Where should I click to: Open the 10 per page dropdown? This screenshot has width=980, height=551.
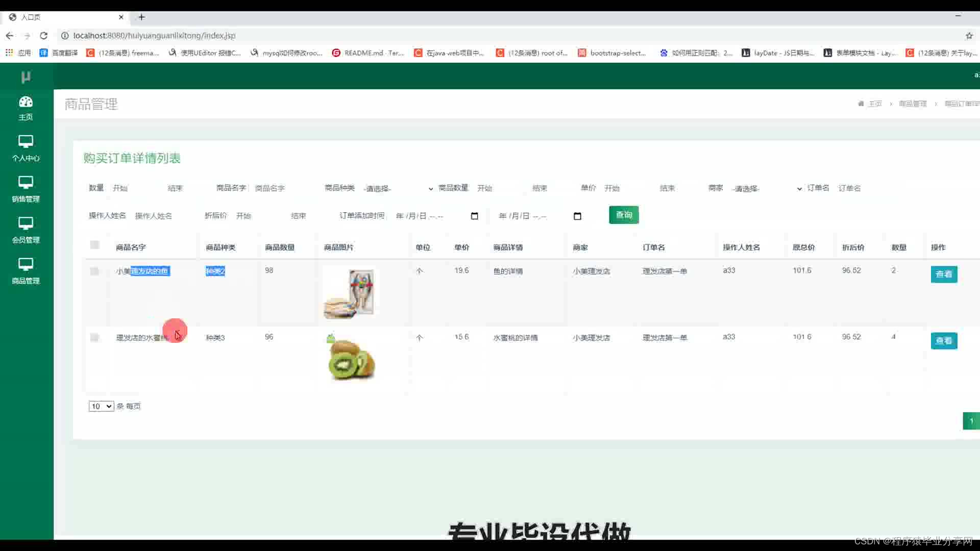(101, 406)
